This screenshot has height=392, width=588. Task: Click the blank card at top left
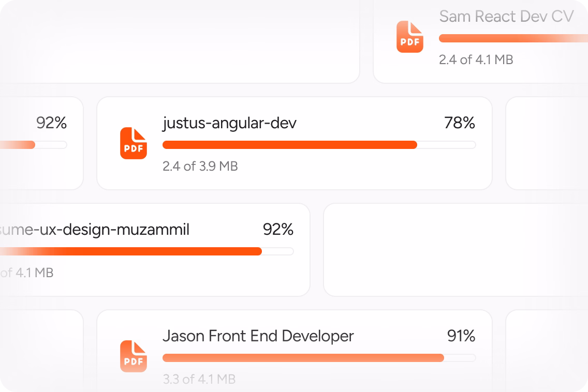[180, 41]
